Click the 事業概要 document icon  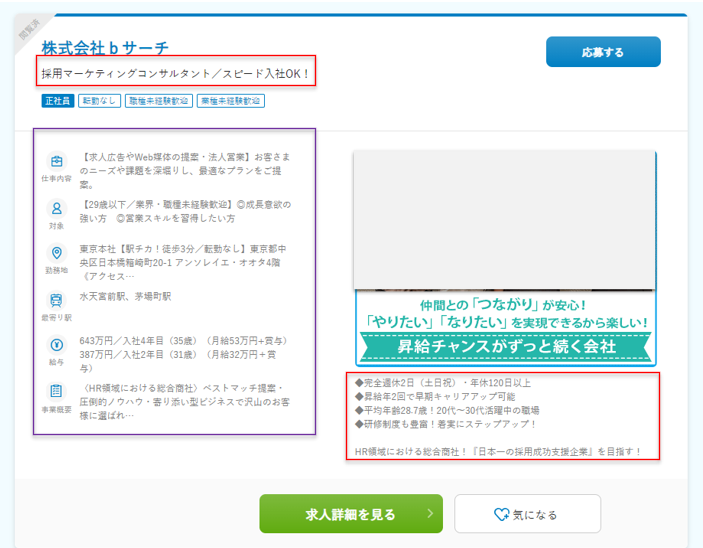(x=57, y=390)
